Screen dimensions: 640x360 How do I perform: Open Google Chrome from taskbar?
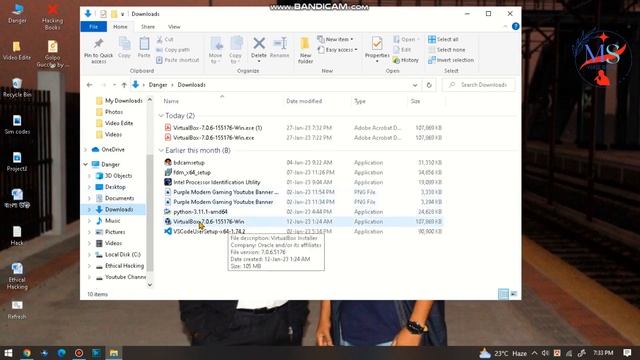(x=27, y=353)
